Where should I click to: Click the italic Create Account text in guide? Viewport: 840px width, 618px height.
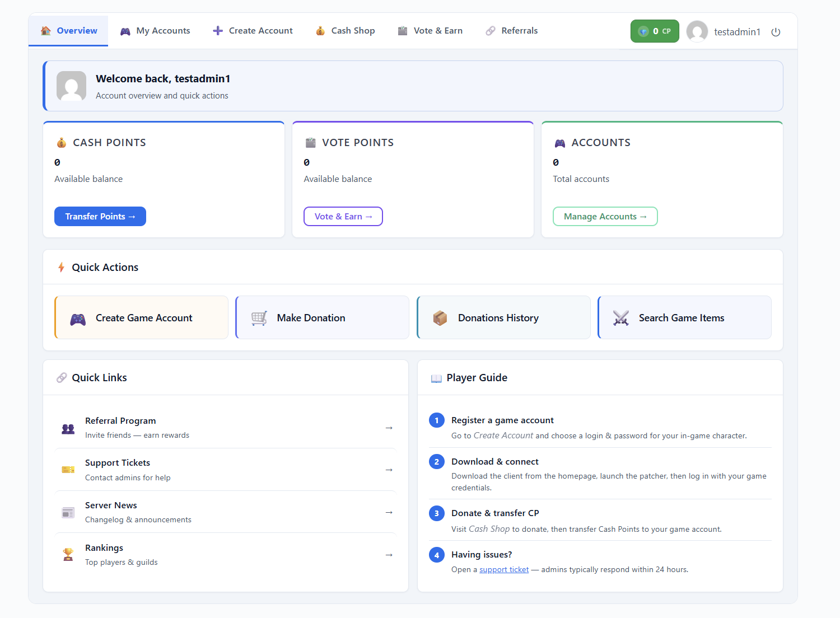tap(503, 436)
